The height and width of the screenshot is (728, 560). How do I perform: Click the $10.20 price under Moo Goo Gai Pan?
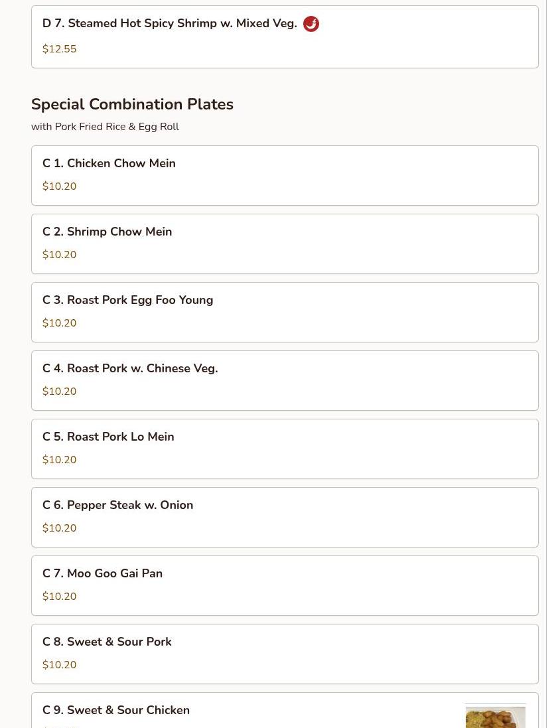pyautogui.click(x=59, y=597)
